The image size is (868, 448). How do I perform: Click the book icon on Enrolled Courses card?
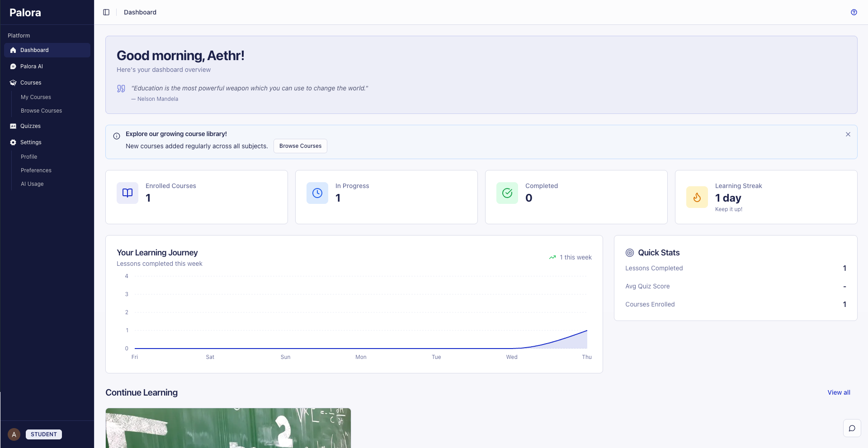click(127, 193)
